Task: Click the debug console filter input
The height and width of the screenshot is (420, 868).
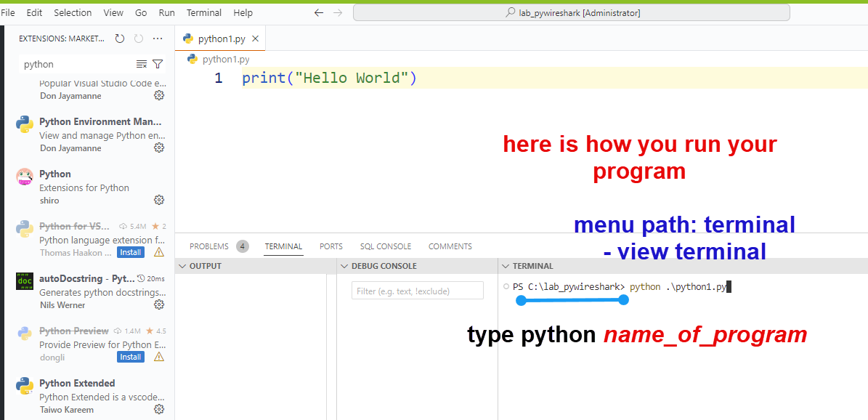Action: 418,291
